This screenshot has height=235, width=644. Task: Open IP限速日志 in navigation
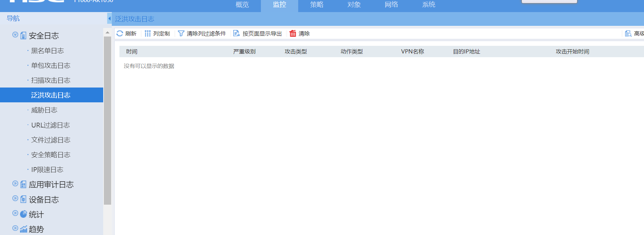coord(47,170)
